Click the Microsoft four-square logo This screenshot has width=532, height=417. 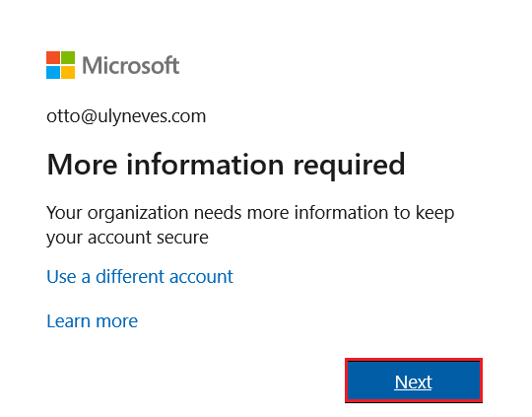(60, 65)
